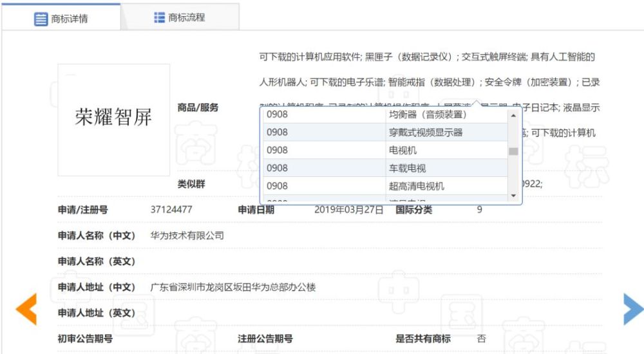Click address 广东省深圳市龙岗区坂田华为总部办公楼
Image resolution: width=644 pixels, height=354 pixels.
click(x=233, y=287)
